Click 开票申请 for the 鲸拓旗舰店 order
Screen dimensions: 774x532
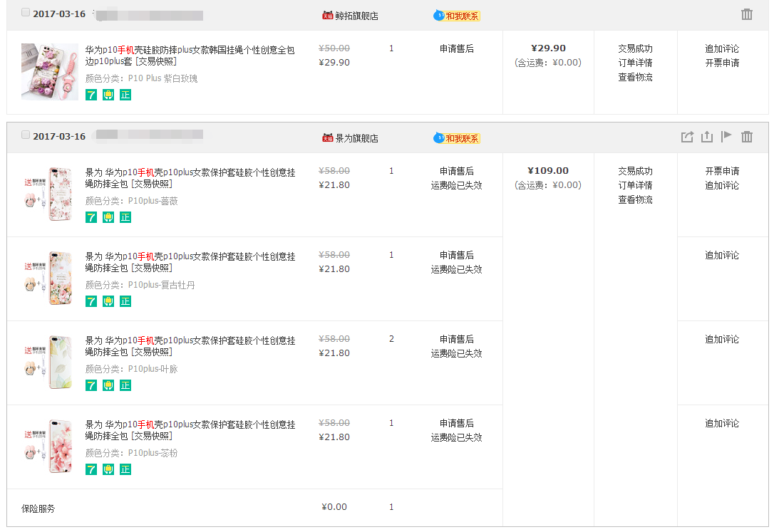click(x=722, y=63)
